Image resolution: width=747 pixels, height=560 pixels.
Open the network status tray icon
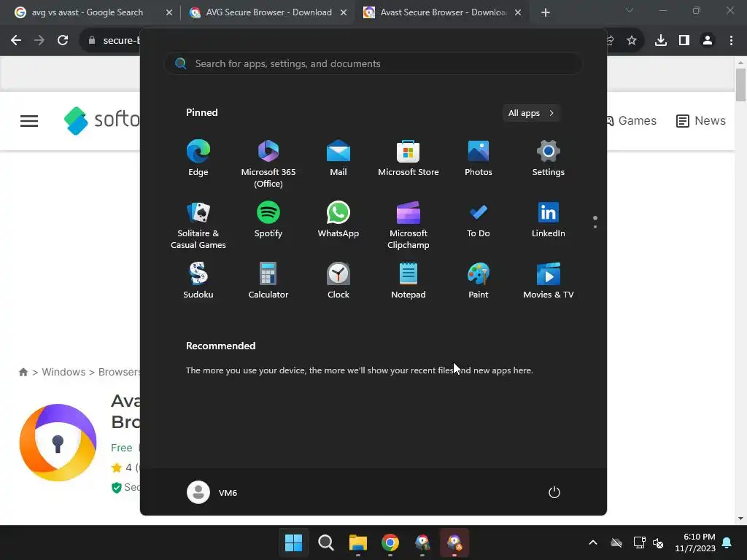(x=639, y=542)
